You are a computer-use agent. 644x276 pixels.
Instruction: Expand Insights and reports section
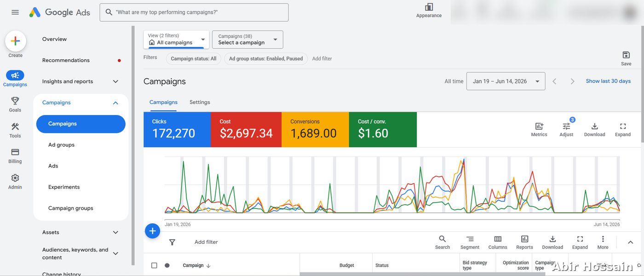click(x=115, y=81)
